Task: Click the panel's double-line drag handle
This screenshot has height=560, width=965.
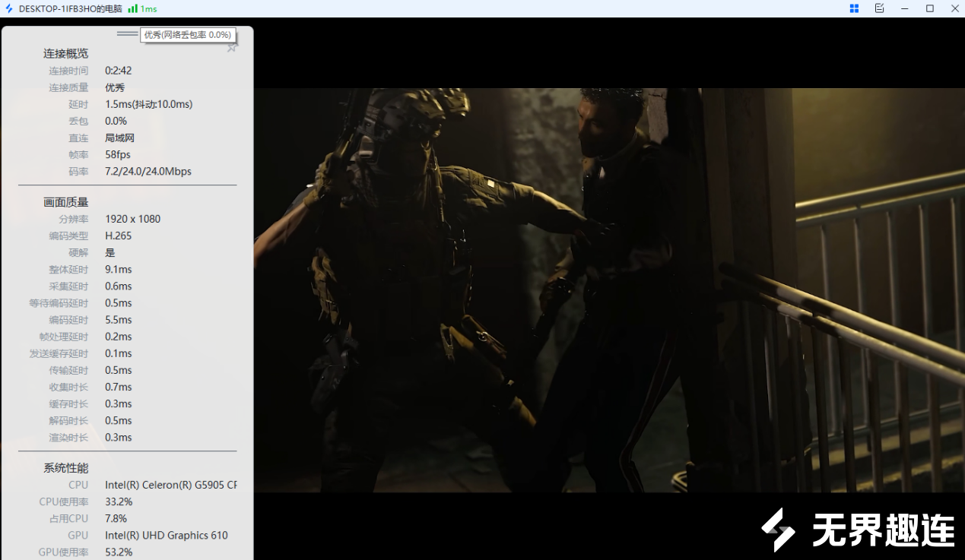Action: [128, 33]
